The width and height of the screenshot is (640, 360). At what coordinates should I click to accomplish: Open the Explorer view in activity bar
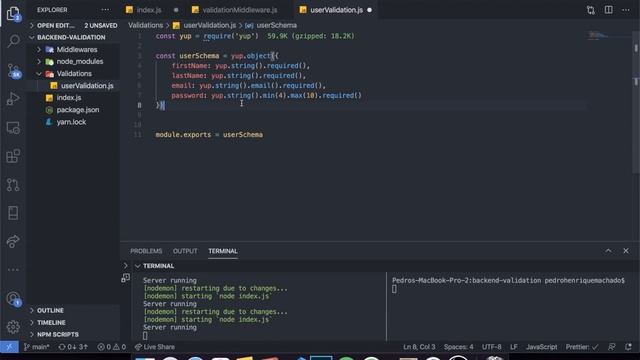13,13
